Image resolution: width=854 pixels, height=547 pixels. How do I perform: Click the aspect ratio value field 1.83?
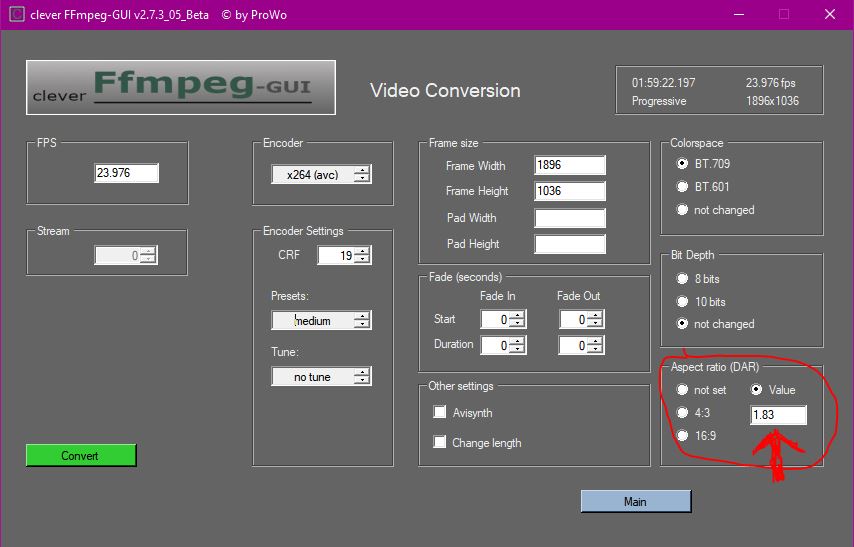(778, 415)
